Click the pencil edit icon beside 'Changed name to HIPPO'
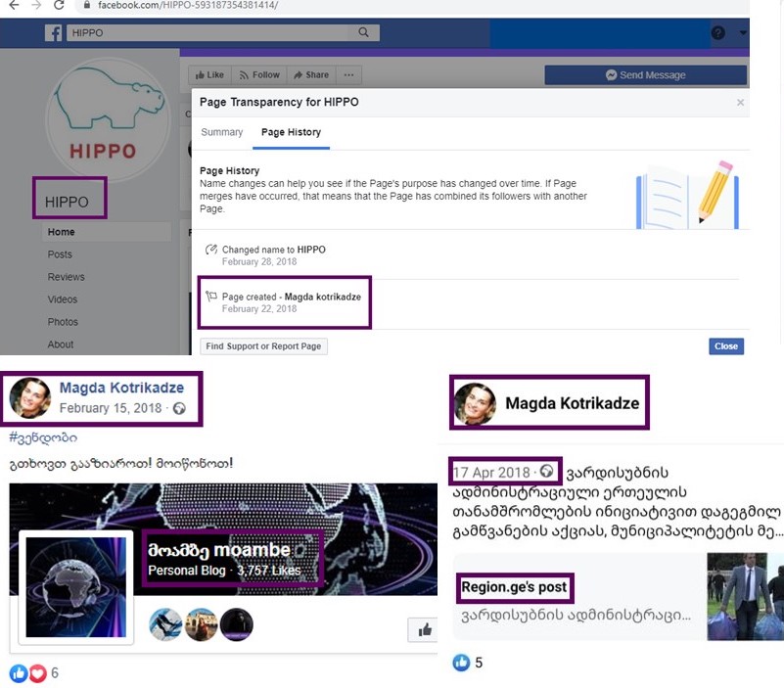 coord(211,250)
